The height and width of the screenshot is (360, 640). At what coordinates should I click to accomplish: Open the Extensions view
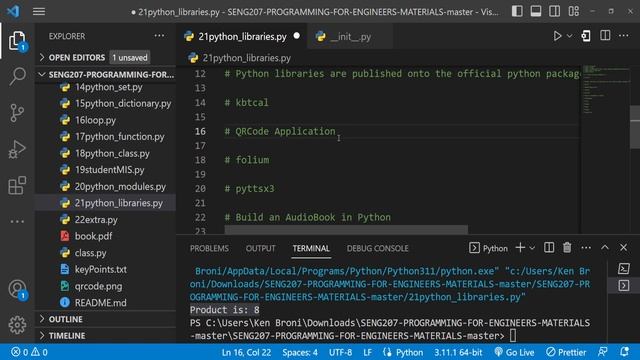click(17, 185)
